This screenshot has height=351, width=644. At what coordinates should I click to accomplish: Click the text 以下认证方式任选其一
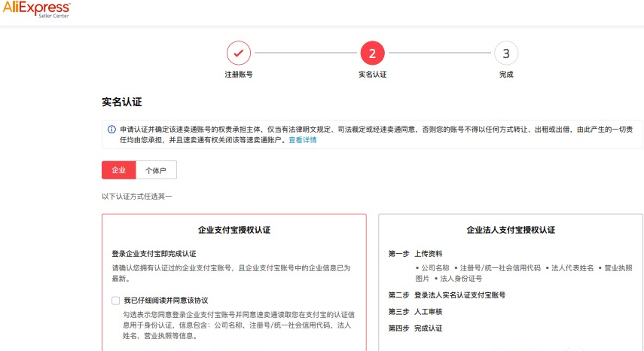(x=137, y=197)
